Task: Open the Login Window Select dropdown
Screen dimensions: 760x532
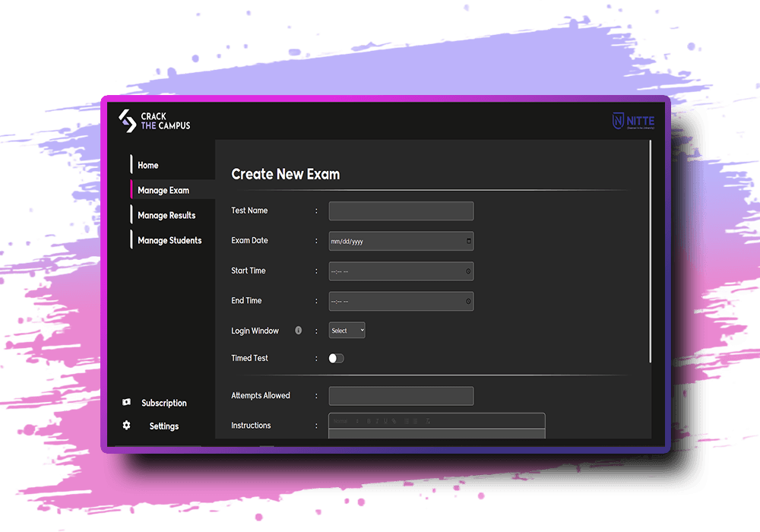Action: (347, 331)
